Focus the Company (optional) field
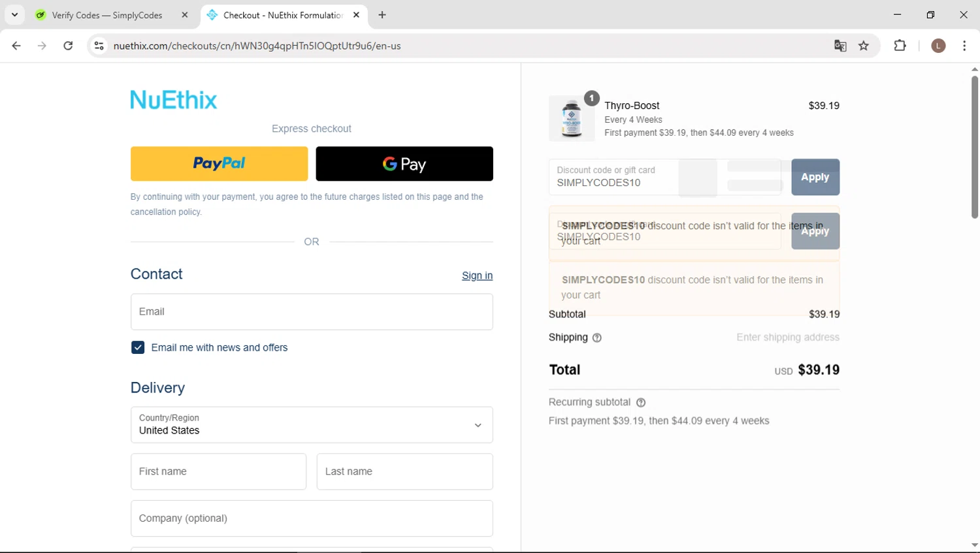980x553 pixels. click(312, 518)
